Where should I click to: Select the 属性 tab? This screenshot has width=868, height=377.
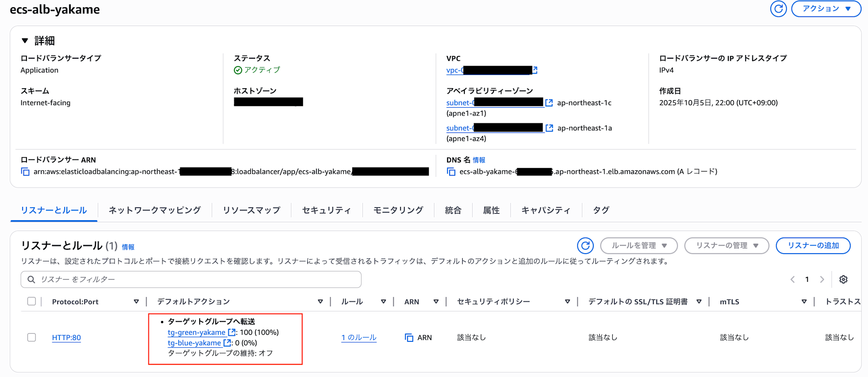[x=491, y=210]
